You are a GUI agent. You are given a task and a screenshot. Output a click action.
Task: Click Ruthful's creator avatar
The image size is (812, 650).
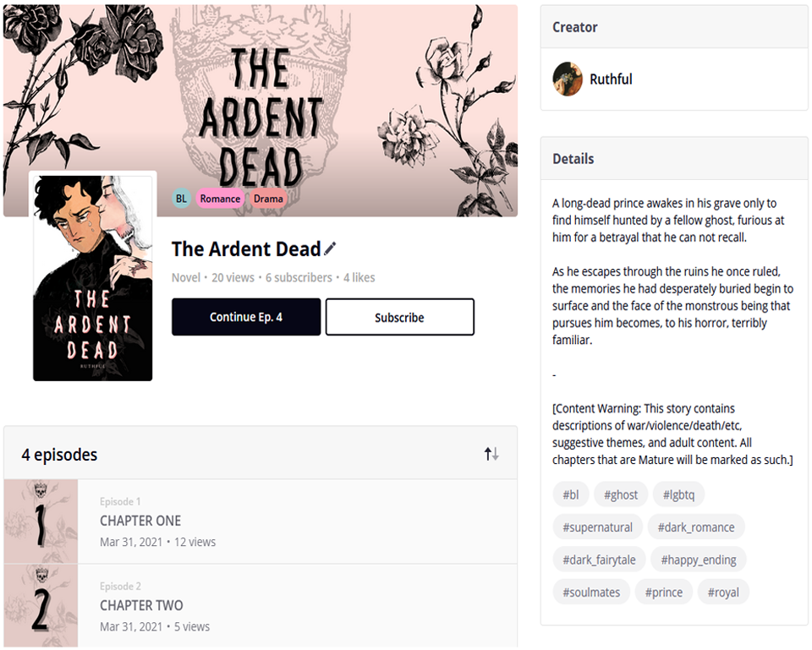[568, 79]
